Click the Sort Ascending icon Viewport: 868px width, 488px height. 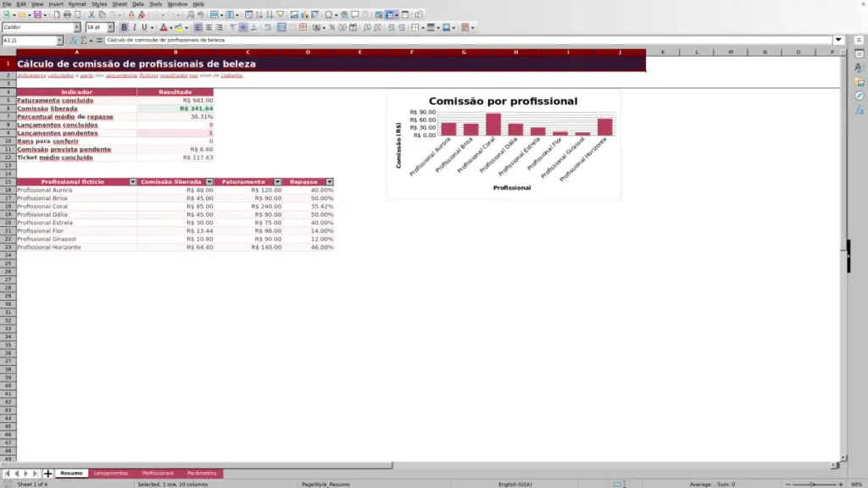pos(259,15)
